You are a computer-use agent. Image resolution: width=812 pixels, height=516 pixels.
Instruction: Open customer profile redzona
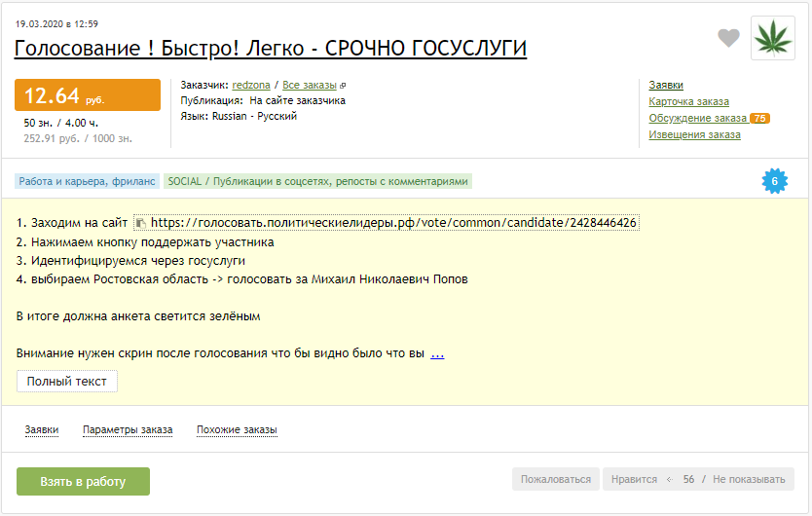click(251, 85)
